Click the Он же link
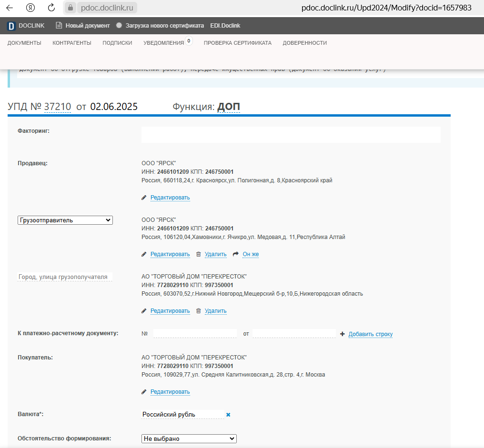The height and width of the screenshot is (448, 484). click(x=251, y=254)
